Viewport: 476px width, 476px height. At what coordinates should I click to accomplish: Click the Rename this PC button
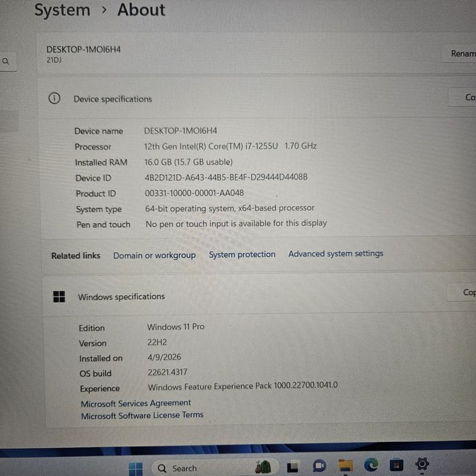(458, 54)
